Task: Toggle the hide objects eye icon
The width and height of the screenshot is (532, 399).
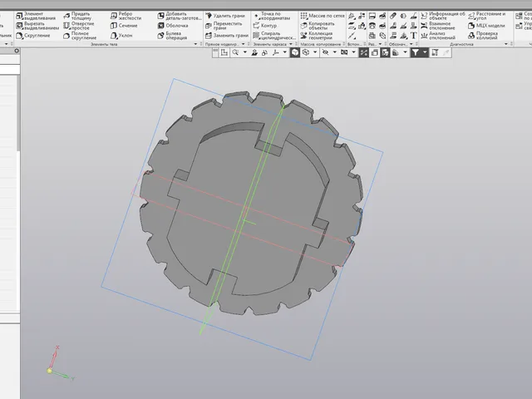Action: (325, 52)
